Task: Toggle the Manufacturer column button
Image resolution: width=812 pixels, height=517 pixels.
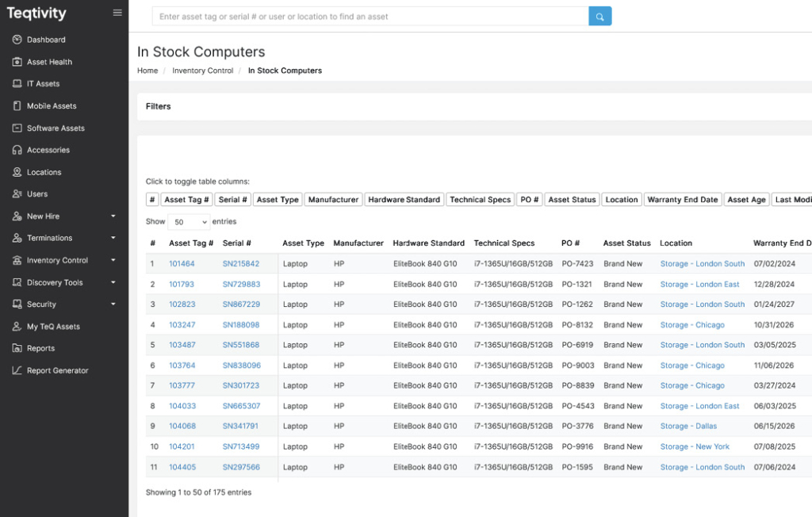Action: pos(333,200)
